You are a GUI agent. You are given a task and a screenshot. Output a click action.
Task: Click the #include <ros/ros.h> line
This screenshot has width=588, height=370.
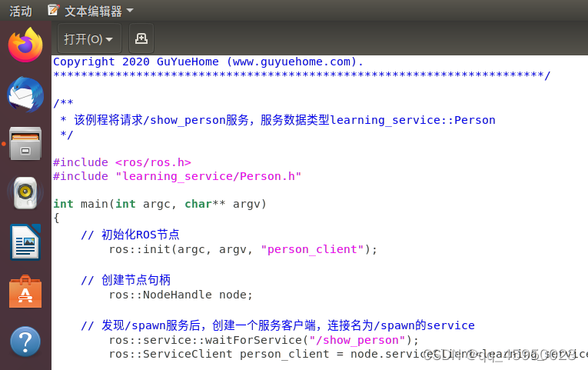[122, 162]
